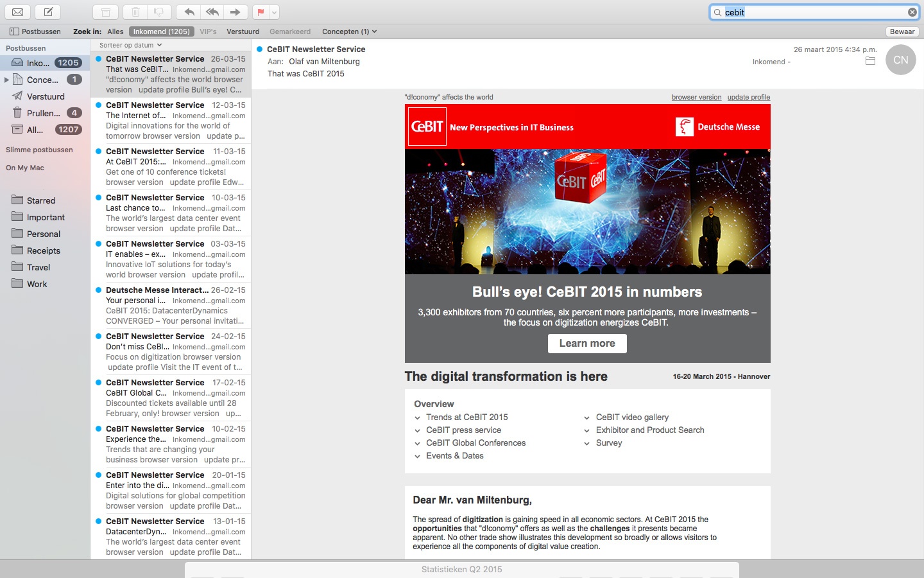Open the Prullen... trash mailbox
The image size is (924, 578).
(x=45, y=113)
